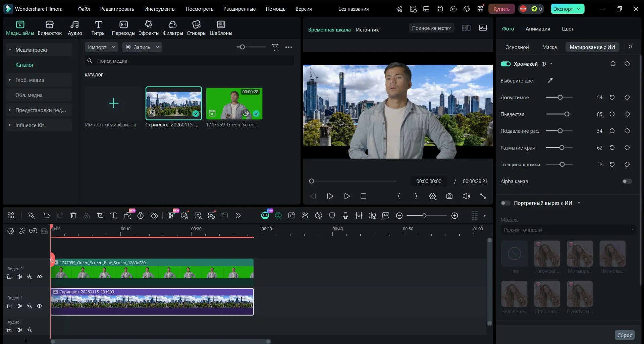Click the snapshot camera icon under the preview
Screen dimensions: 644x344
click(x=449, y=196)
